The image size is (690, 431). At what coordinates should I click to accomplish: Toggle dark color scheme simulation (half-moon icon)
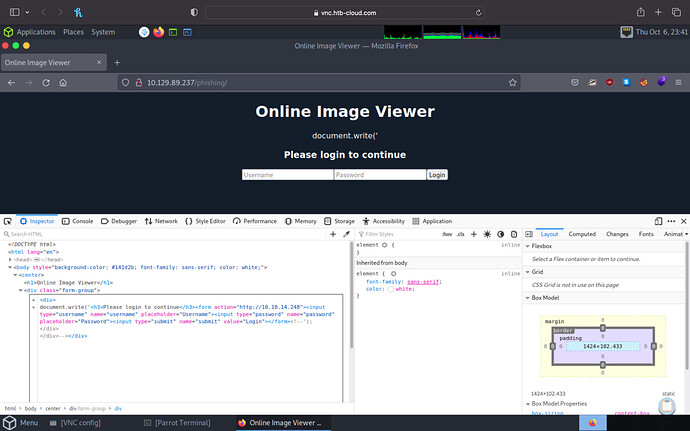point(500,234)
